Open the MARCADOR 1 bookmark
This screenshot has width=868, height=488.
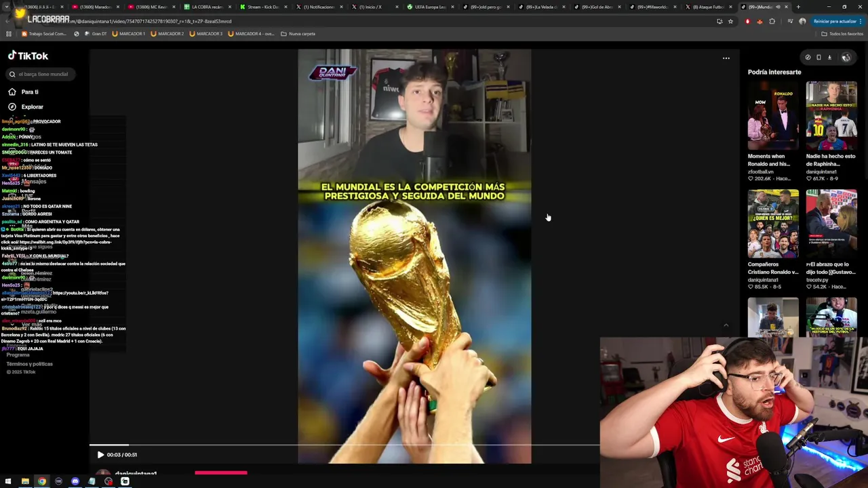pyautogui.click(x=128, y=34)
